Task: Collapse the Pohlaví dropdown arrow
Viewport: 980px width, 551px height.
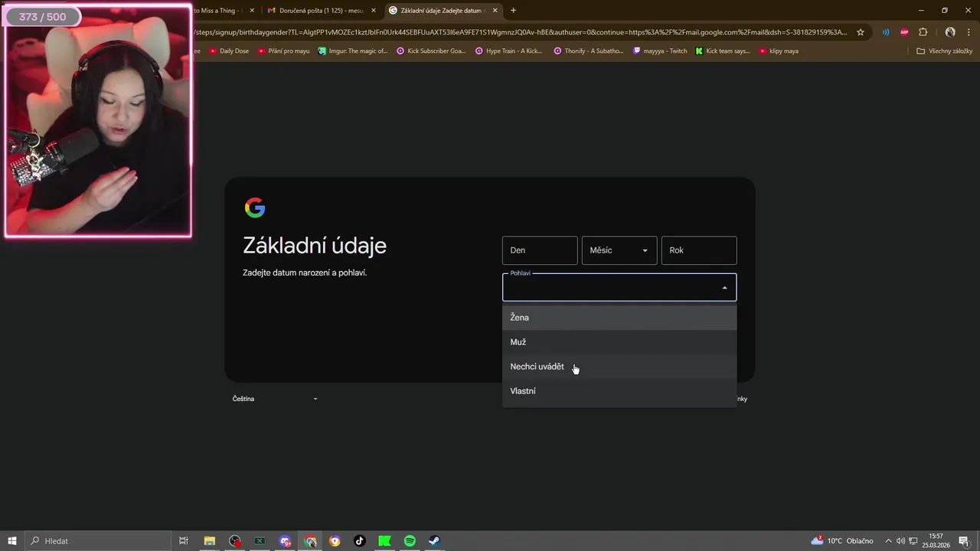Action: [x=724, y=288]
